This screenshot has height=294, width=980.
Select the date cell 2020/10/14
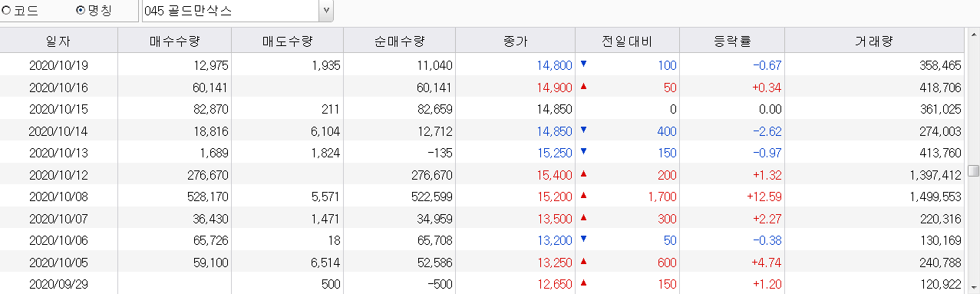[x=58, y=131]
